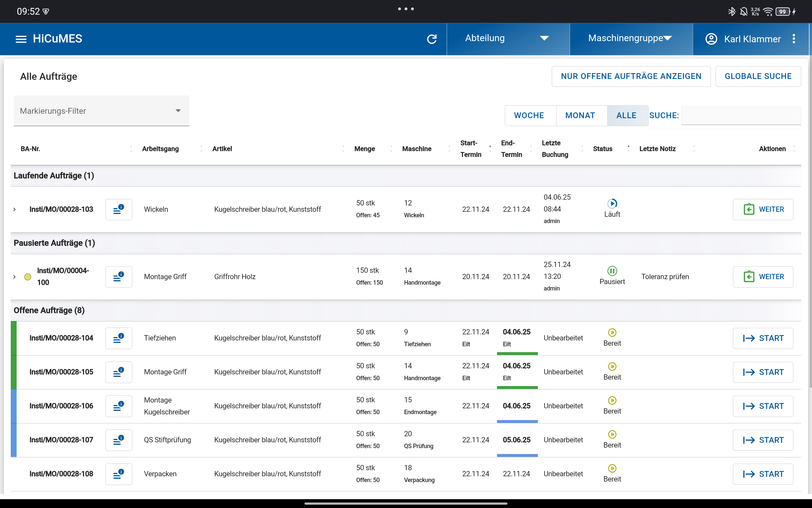Open info notes for Insti/MO/00004-100
Viewport: 812px width, 508px height.
119,277
